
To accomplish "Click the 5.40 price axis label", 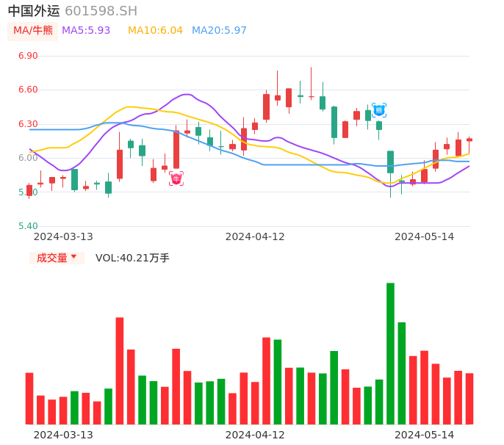I will 28,226.
